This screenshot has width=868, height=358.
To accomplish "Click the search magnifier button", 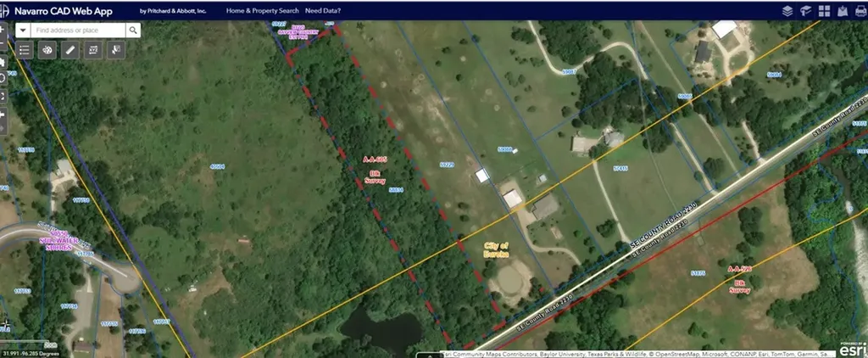I will (x=133, y=30).
